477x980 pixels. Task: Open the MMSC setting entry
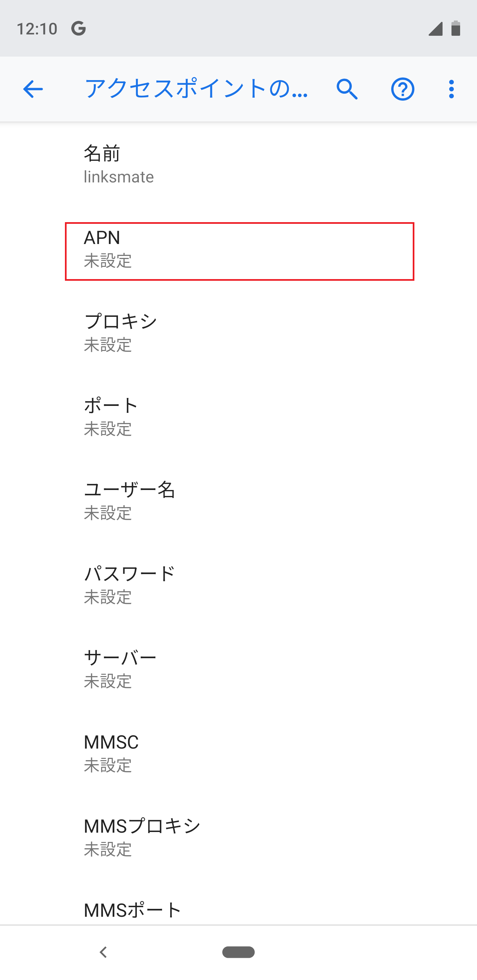coord(238,753)
